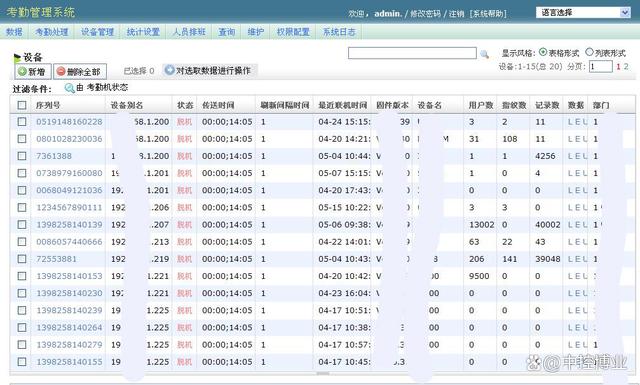Open the 查询 menu
The image size is (640, 385).
227,32
